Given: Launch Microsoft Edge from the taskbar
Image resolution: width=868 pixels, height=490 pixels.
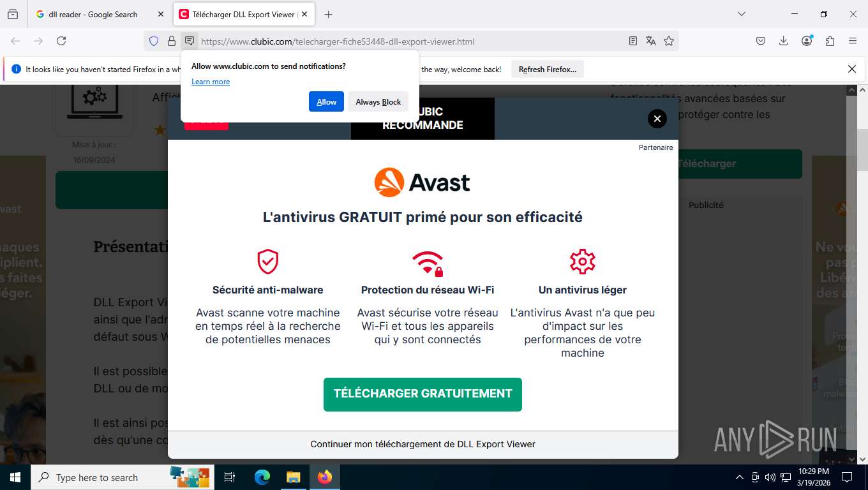Looking at the screenshot, I should pyautogui.click(x=262, y=477).
